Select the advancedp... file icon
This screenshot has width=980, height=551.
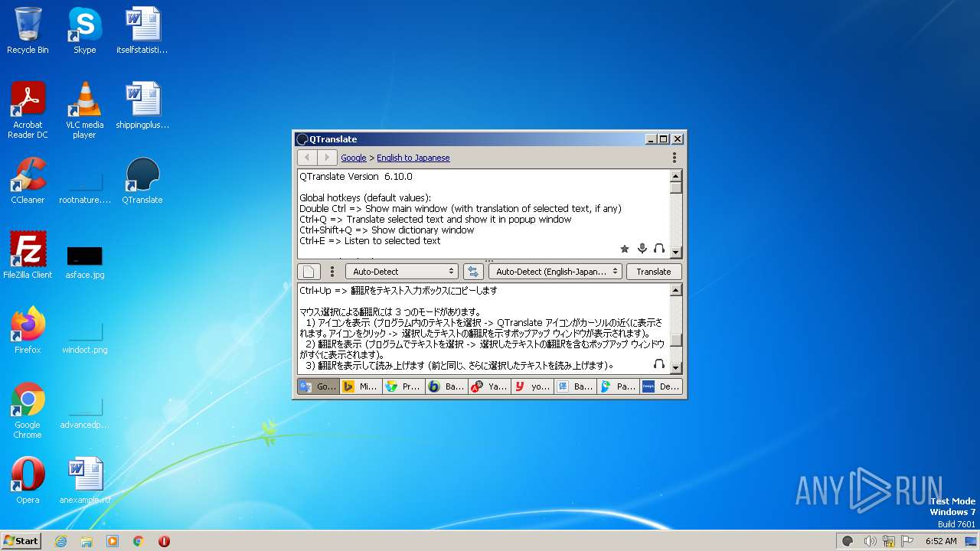click(84, 412)
